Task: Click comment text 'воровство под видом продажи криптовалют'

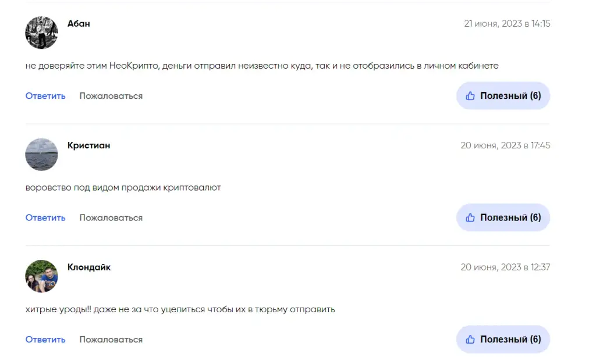Action: [123, 187]
